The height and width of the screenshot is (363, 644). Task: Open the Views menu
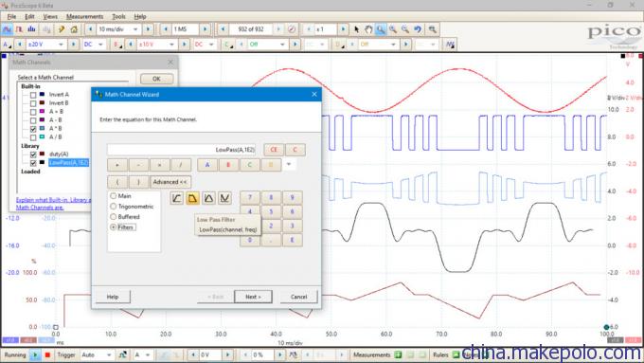50,16
